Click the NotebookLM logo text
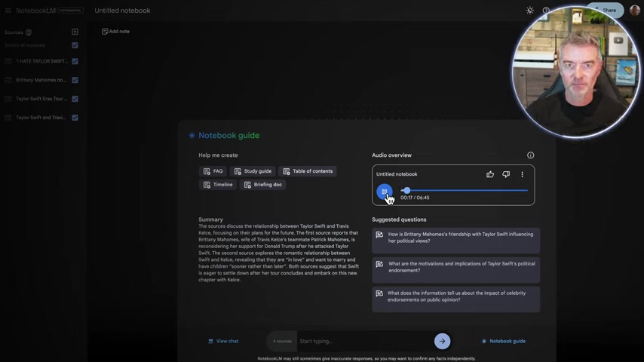This screenshot has width=644, height=362. 35,11
